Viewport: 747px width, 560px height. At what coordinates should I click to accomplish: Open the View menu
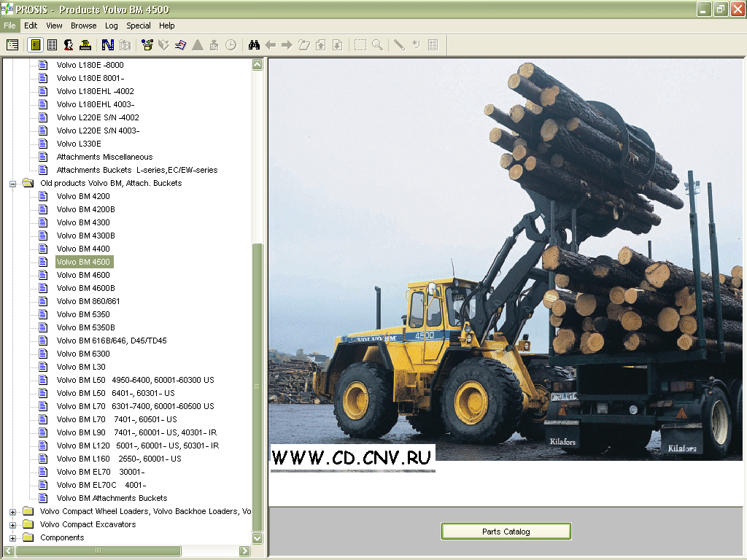[54, 26]
